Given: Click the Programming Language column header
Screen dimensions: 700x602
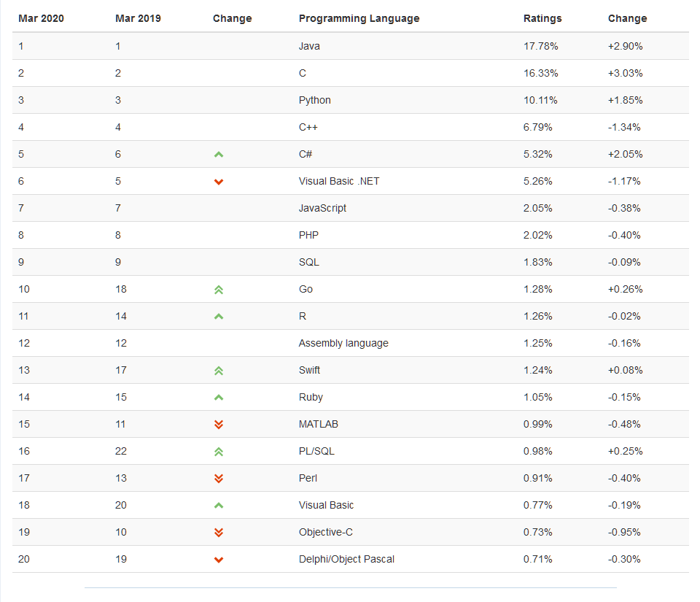Looking at the screenshot, I should coord(359,18).
